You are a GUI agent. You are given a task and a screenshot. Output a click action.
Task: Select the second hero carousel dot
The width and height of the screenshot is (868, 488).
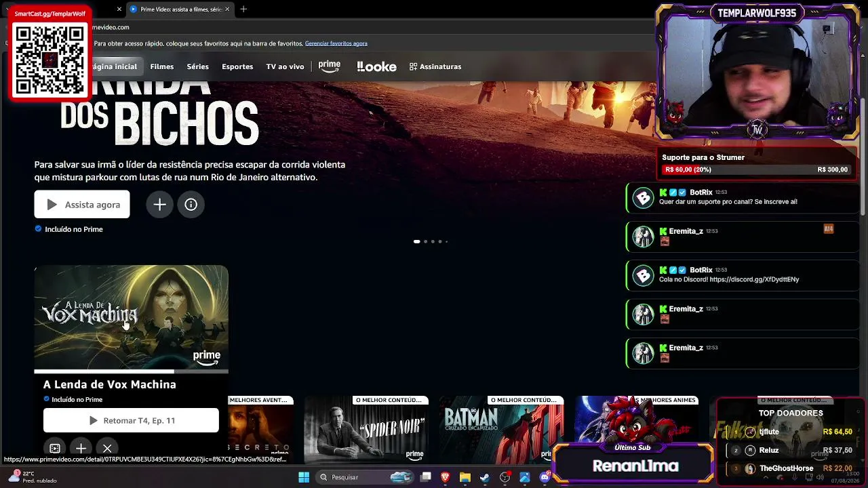425,241
